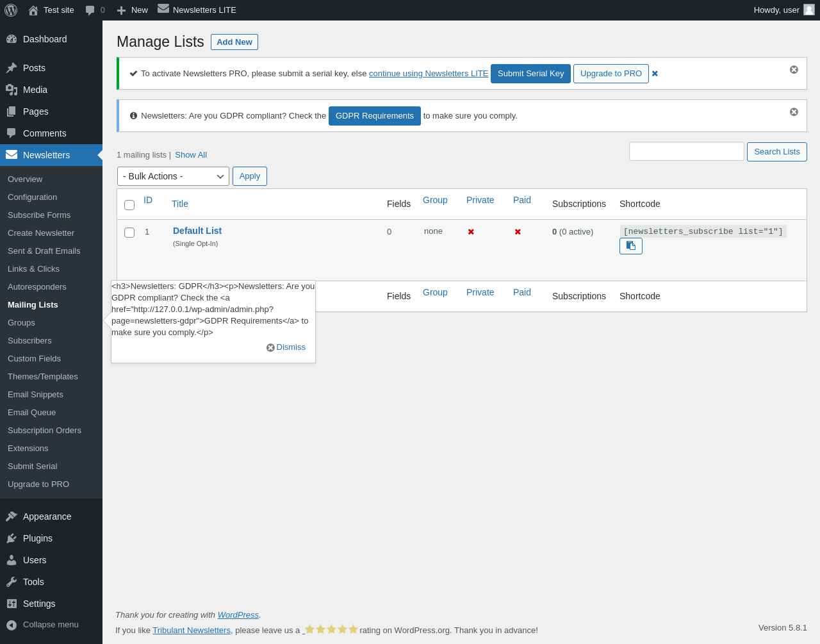Image resolution: width=820 pixels, height=644 pixels.
Task: Open Links & Clicks
Action: point(33,269)
